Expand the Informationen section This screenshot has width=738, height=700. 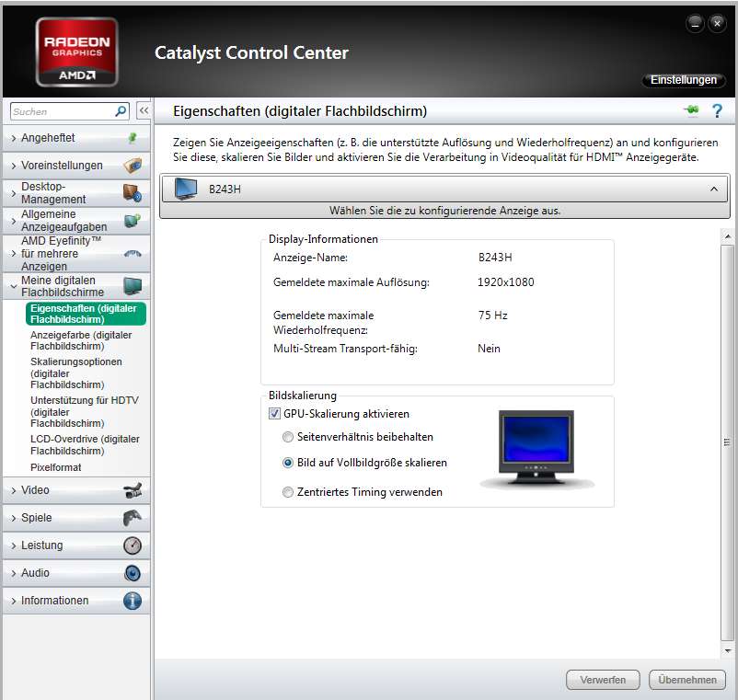[76, 601]
